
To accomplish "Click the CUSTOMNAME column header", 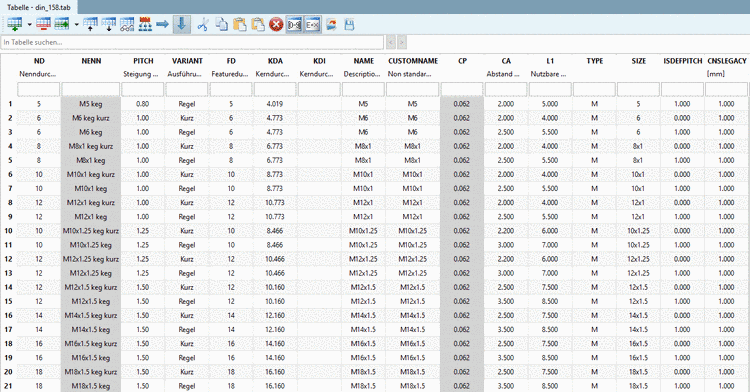I will coord(413,61).
